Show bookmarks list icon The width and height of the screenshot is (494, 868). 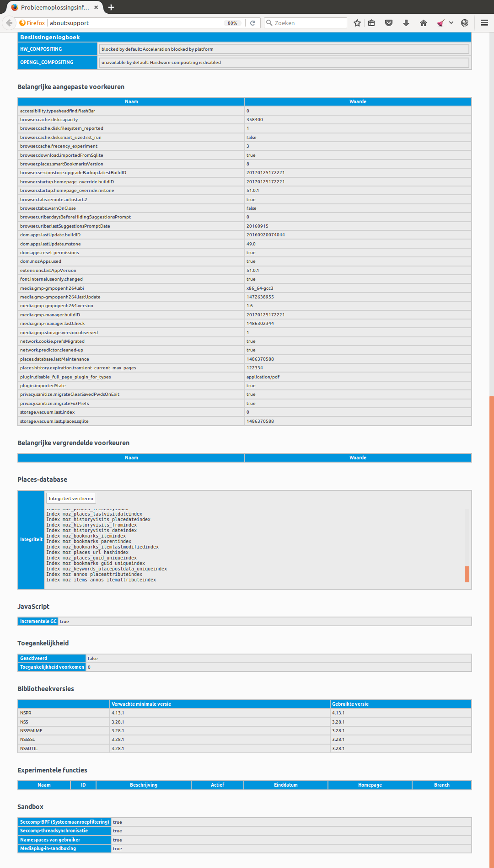pos(372,23)
